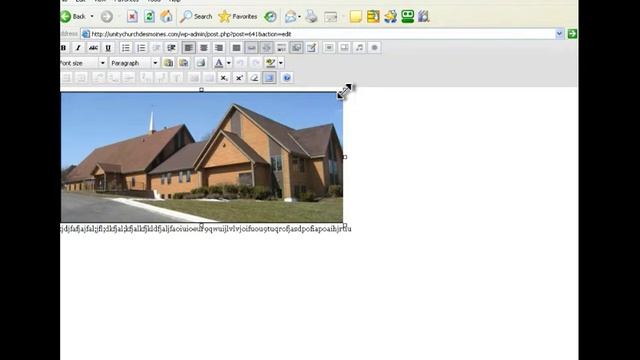Open browsing History icon

270,16
